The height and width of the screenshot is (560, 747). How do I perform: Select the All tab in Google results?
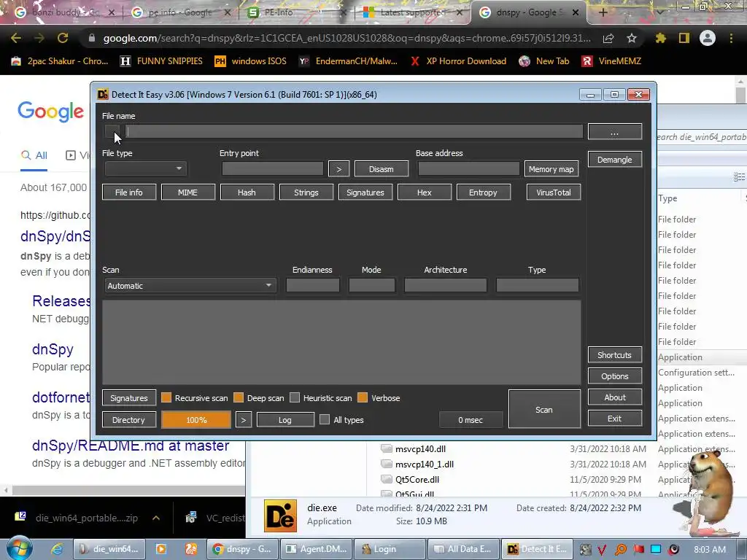34,155
